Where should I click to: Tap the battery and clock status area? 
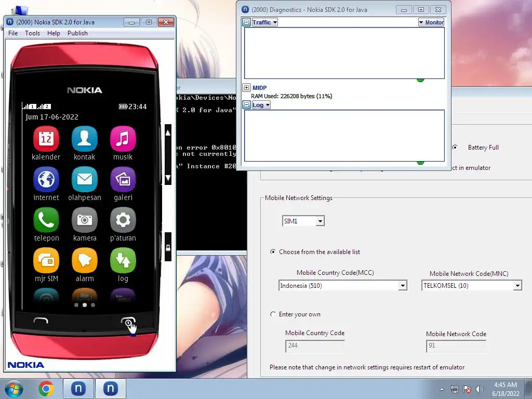[x=132, y=107]
